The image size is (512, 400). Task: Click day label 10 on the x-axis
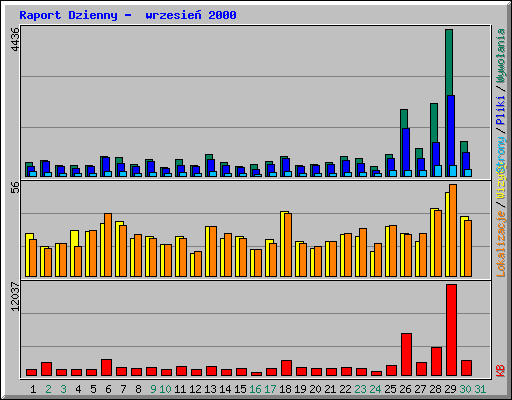pyautogui.click(x=165, y=389)
